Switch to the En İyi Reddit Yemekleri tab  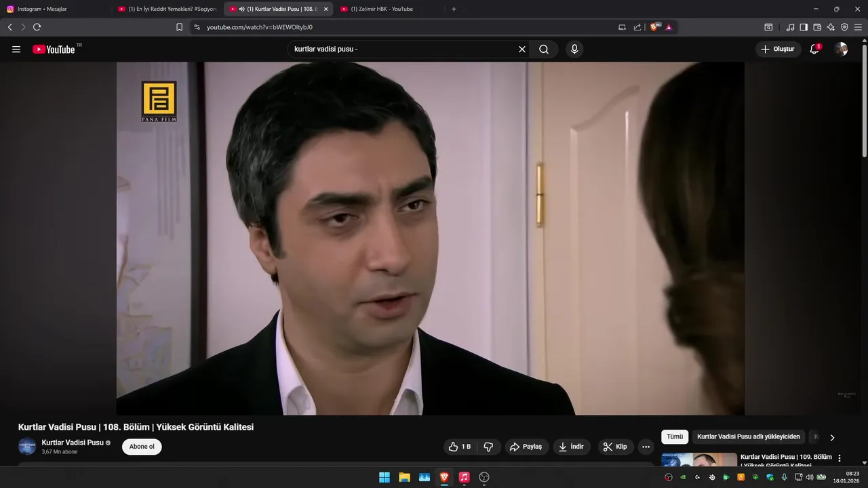[167, 9]
